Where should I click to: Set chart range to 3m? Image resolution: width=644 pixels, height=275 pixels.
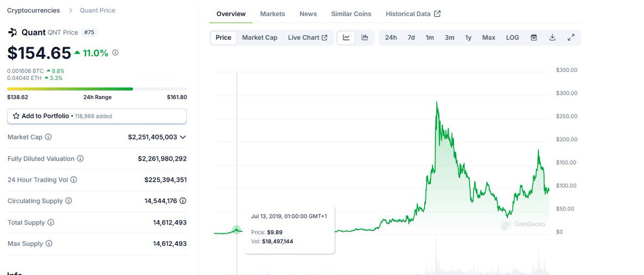449,38
